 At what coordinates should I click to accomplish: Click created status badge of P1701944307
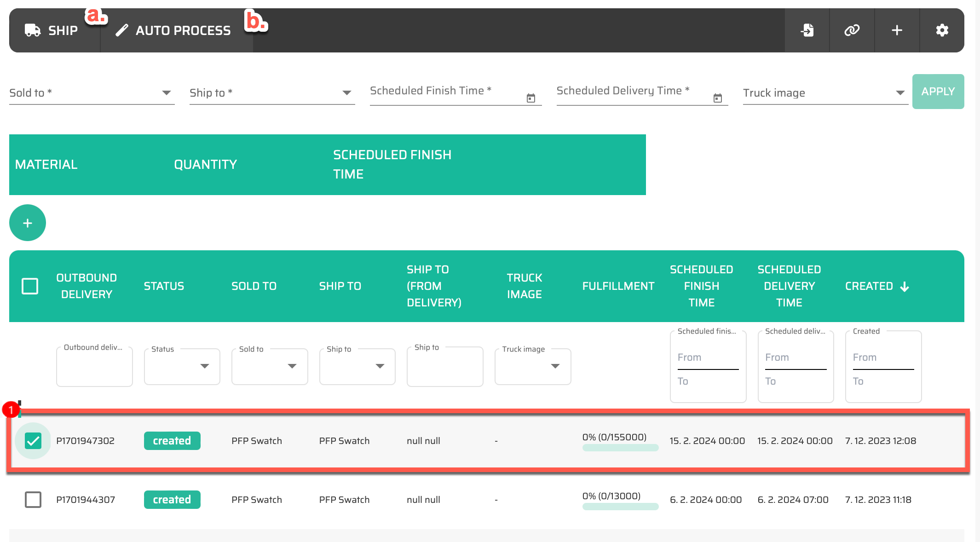(172, 500)
